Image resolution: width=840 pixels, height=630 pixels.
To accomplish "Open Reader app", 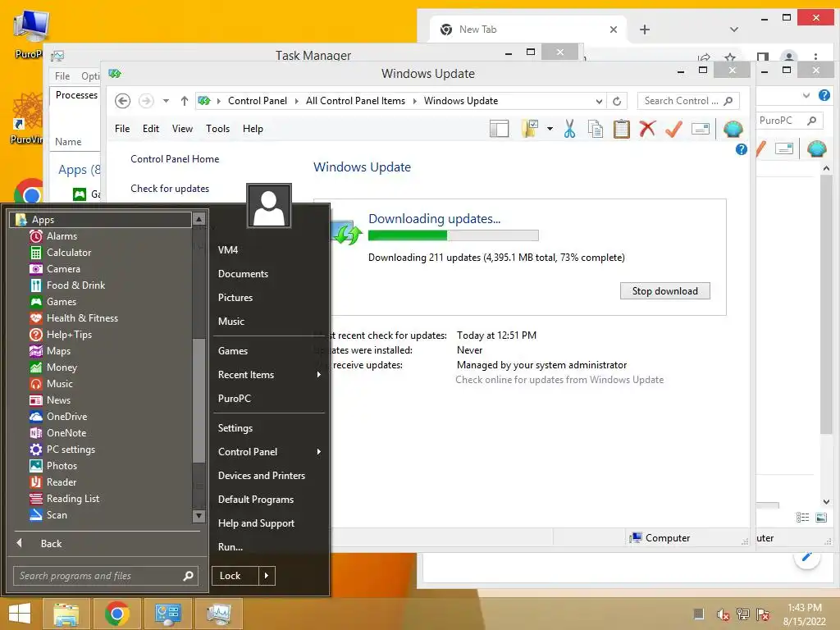I will [53, 482].
